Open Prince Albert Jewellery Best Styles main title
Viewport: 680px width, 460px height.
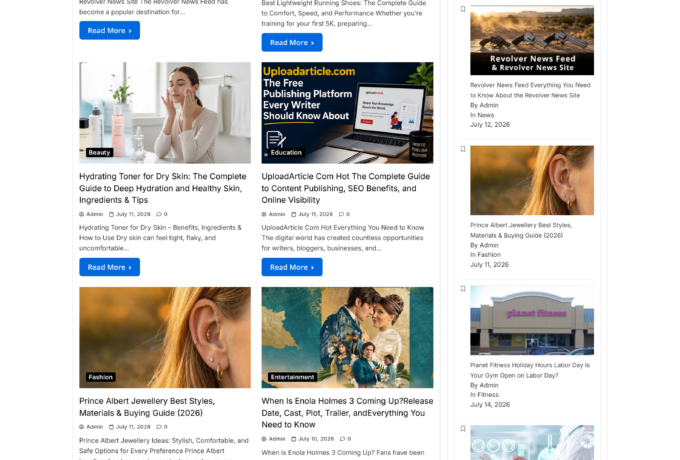(147, 407)
